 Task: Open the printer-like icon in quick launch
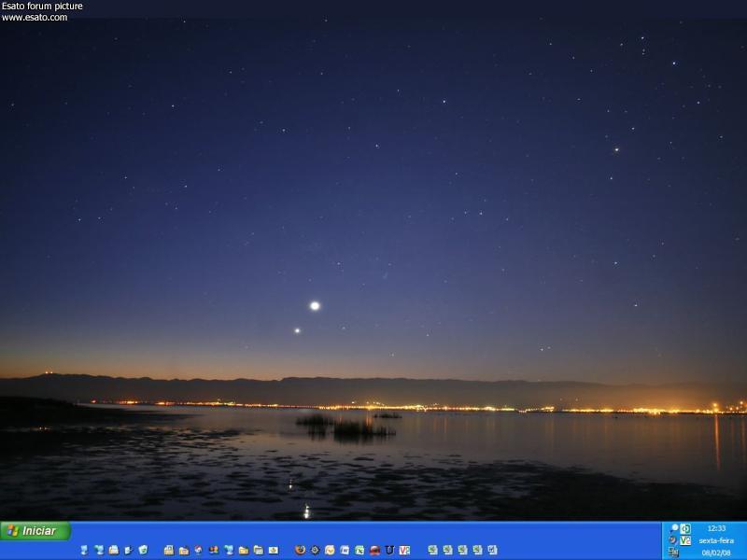tap(113, 550)
